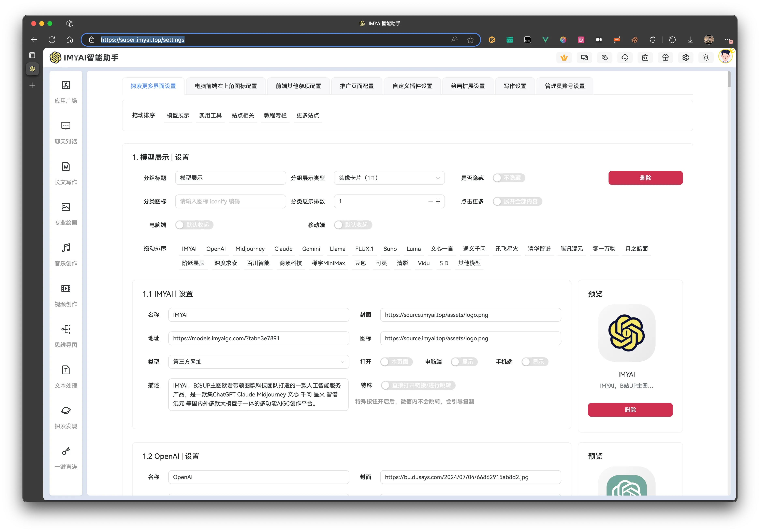Click the 分组标题 input field

point(230,178)
